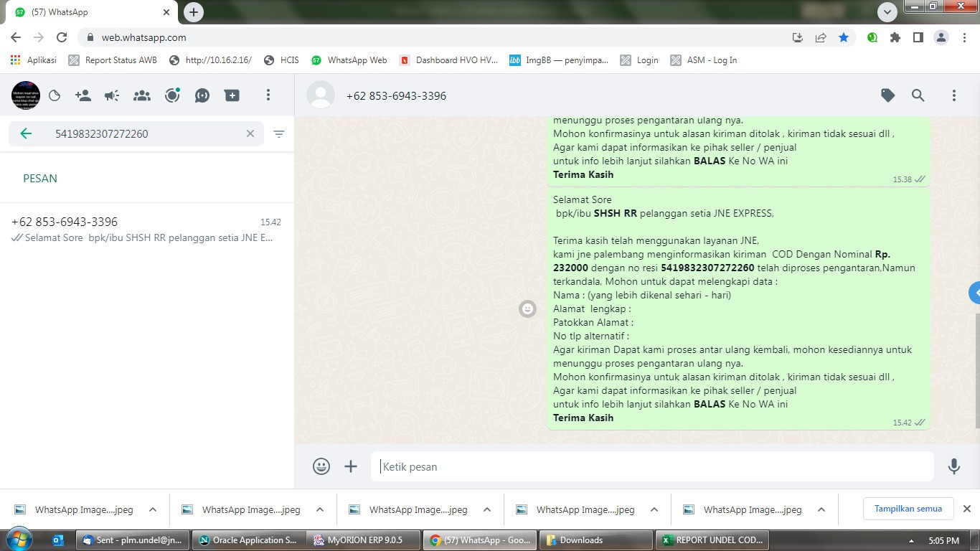The height and width of the screenshot is (551, 980).
Task: Open REPORT UNDEL COD Excel taskbar item
Action: pos(713,540)
